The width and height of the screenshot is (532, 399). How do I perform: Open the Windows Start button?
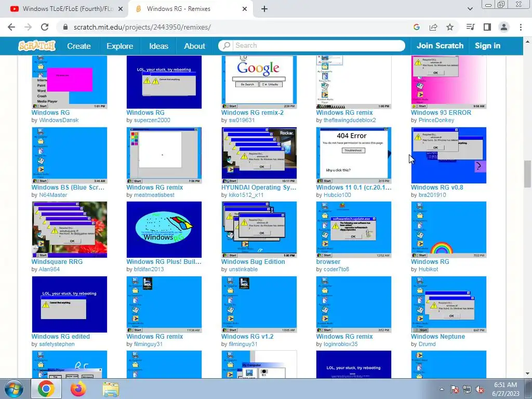14,389
